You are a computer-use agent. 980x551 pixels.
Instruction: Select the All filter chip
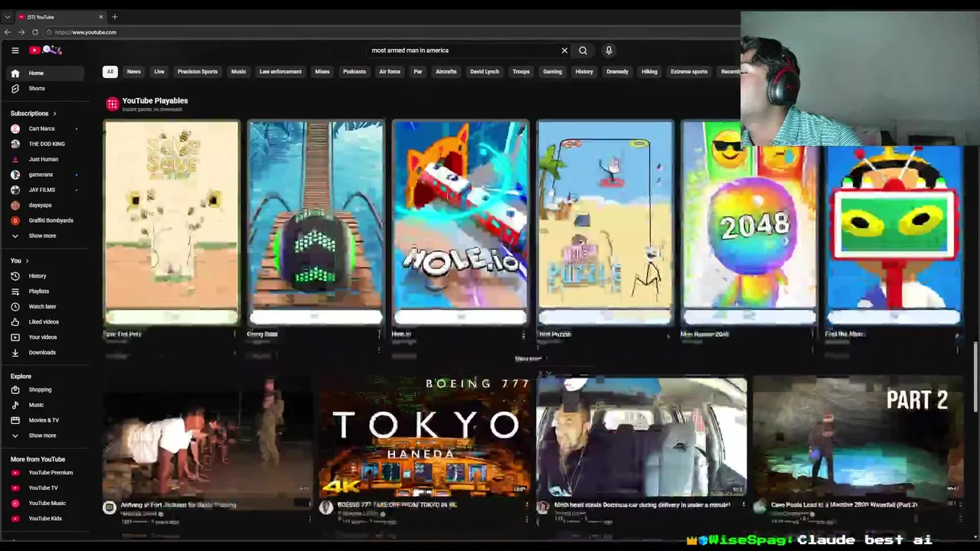[x=109, y=72]
